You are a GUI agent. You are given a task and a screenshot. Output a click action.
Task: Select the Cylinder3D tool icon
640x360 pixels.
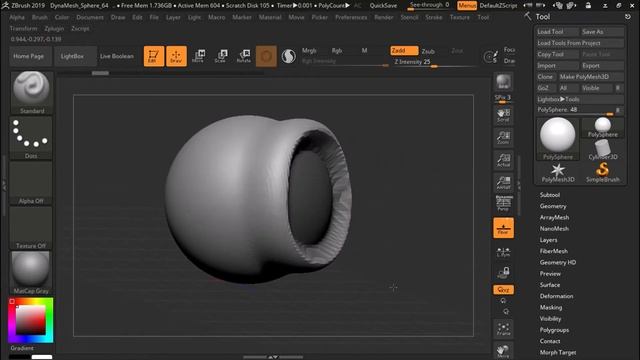(x=602, y=149)
